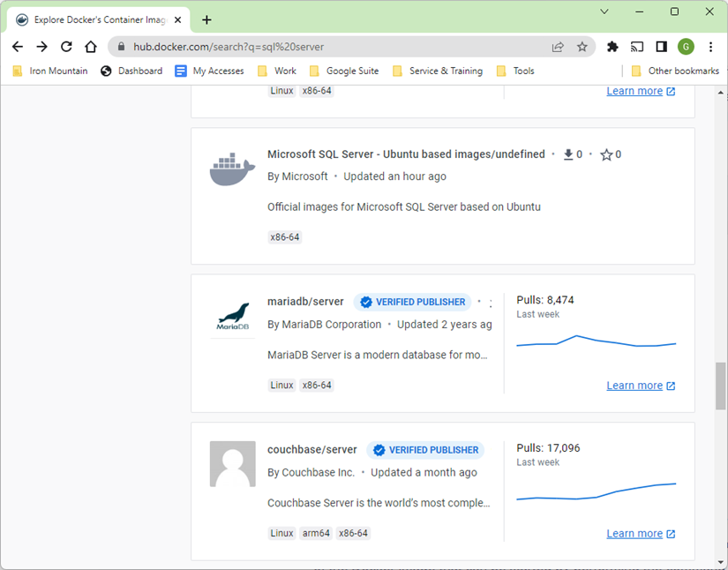The width and height of the screenshot is (728, 570).
Task: Click the Cast icon in the toolbar
Action: [637, 46]
